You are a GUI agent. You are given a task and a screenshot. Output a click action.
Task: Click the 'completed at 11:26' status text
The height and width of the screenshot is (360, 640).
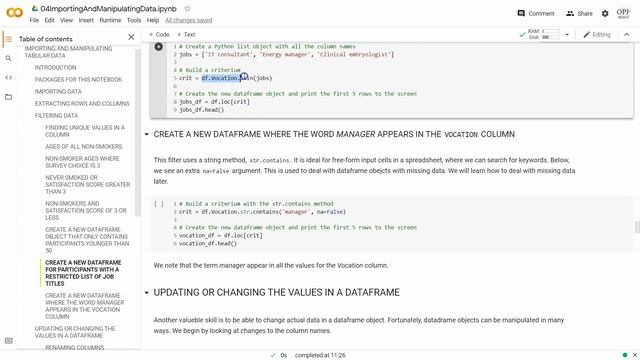(320, 356)
